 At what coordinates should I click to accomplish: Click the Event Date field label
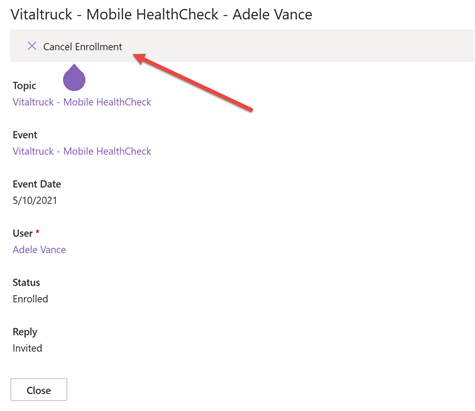[x=37, y=184]
